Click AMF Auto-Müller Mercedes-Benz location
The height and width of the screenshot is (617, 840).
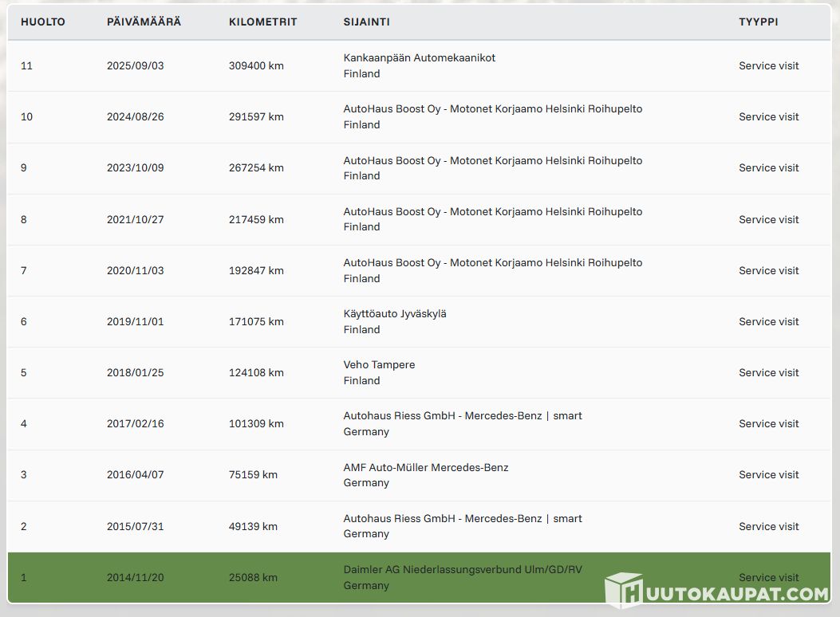(425, 467)
